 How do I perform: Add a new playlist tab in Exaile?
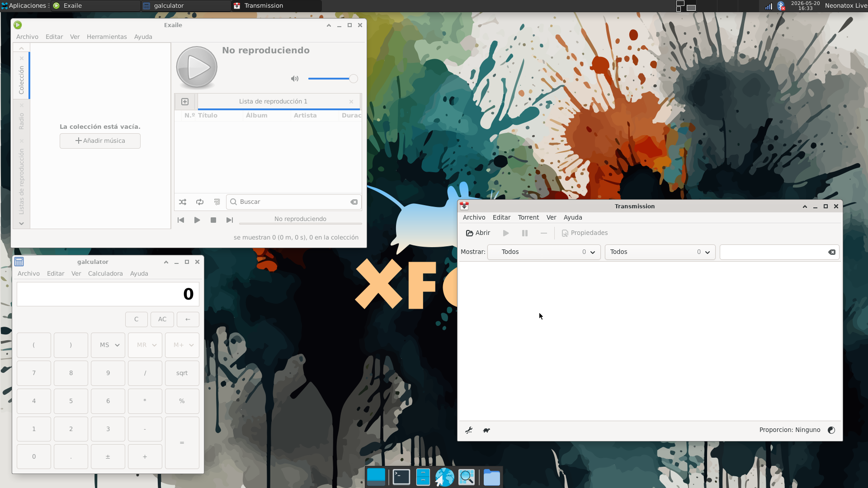point(185,102)
